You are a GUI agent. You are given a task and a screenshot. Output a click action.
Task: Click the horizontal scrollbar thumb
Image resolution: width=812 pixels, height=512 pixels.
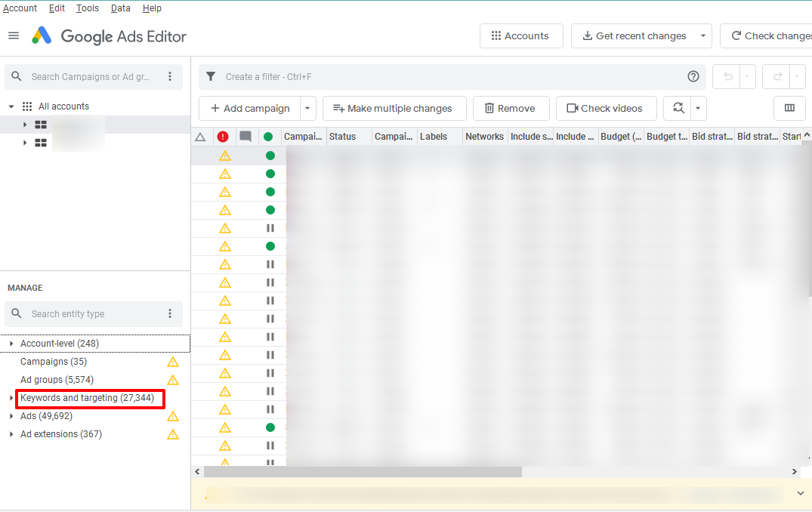click(363, 472)
